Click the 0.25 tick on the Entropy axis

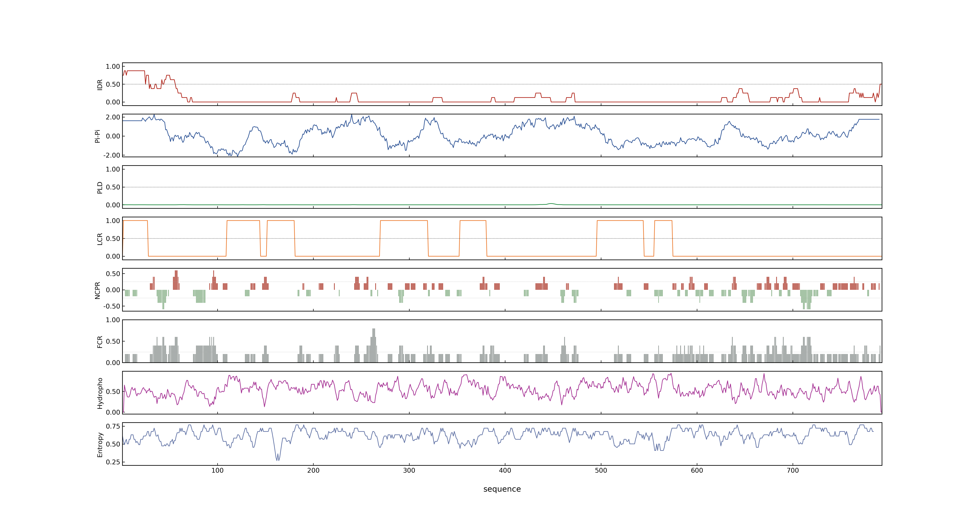pyautogui.click(x=113, y=462)
